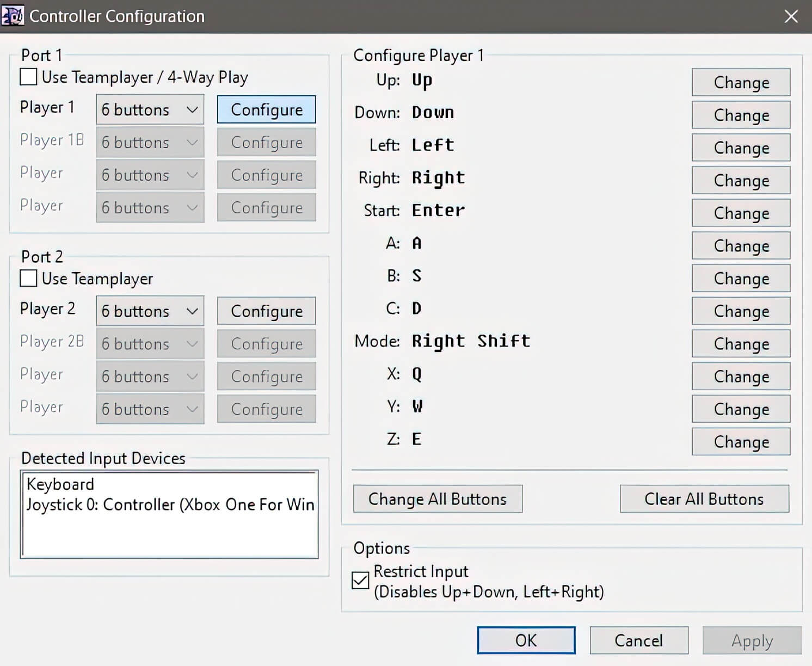Click Configure for Player 2
Image resolution: width=812 pixels, height=666 pixels.
click(266, 311)
